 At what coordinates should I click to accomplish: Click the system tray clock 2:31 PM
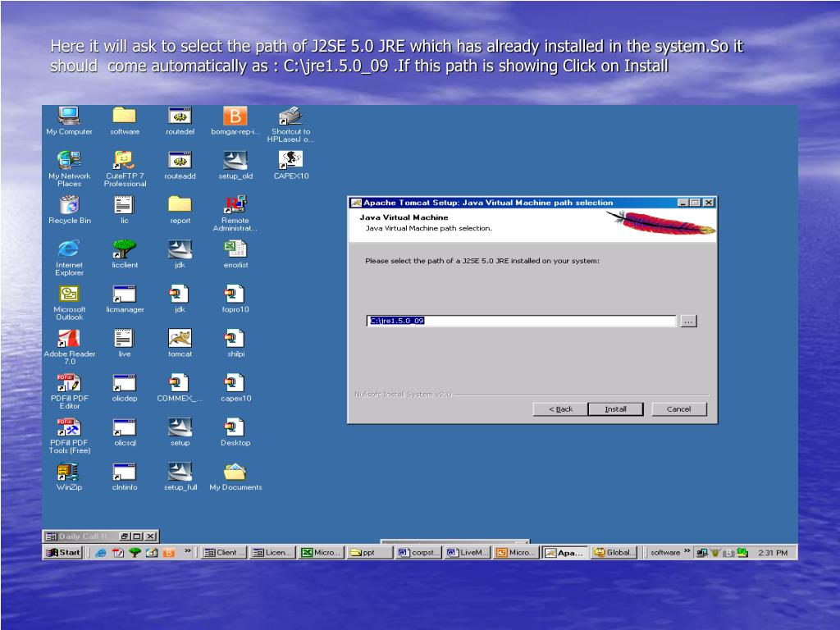coord(773,553)
